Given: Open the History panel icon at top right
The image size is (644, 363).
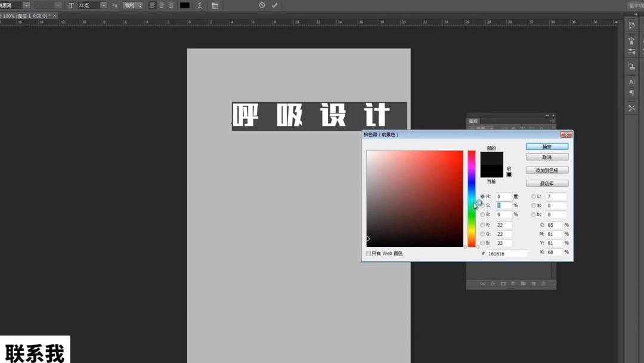Looking at the screenshot, I should pos(632,24).
